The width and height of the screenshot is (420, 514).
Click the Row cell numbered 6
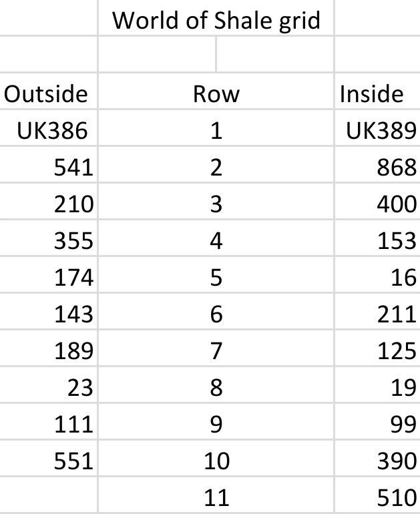[216, 311]
